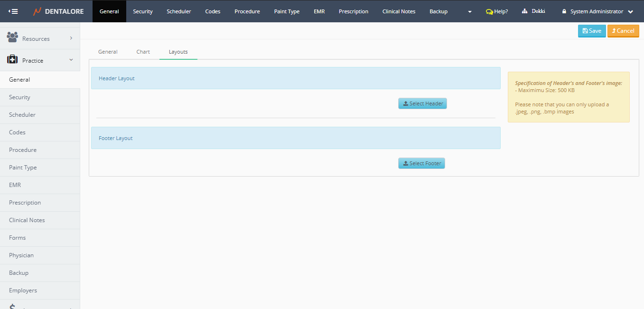Open the top navigation overflow caret

[x=470, y=12]
